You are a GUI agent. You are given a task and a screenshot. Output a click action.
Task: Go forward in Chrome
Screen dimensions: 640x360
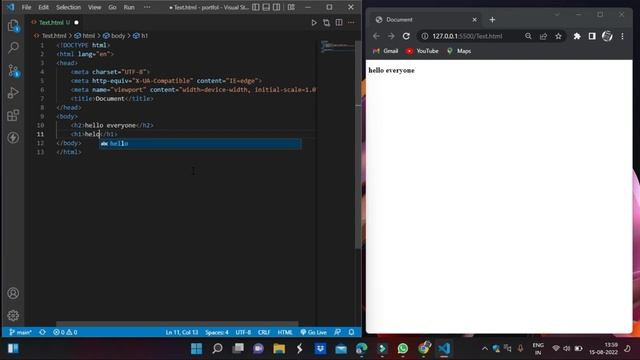(x=391, y=36)
